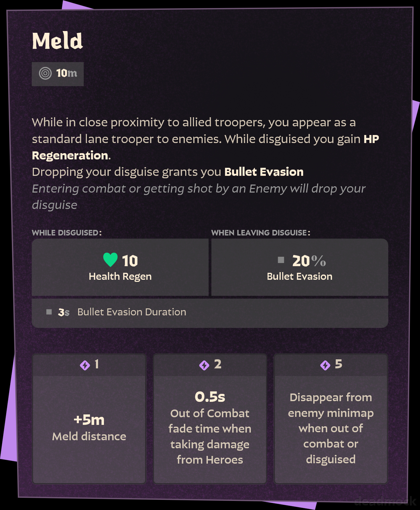The image size is (420, 510).
Task: Click the WHEN LEAVING DISGUISE section header
Action: pos(261,233)
